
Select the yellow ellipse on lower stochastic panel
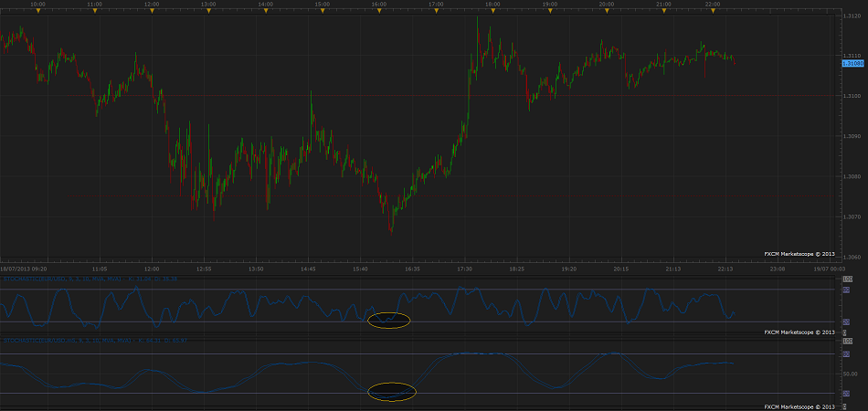tap(392, 393)
